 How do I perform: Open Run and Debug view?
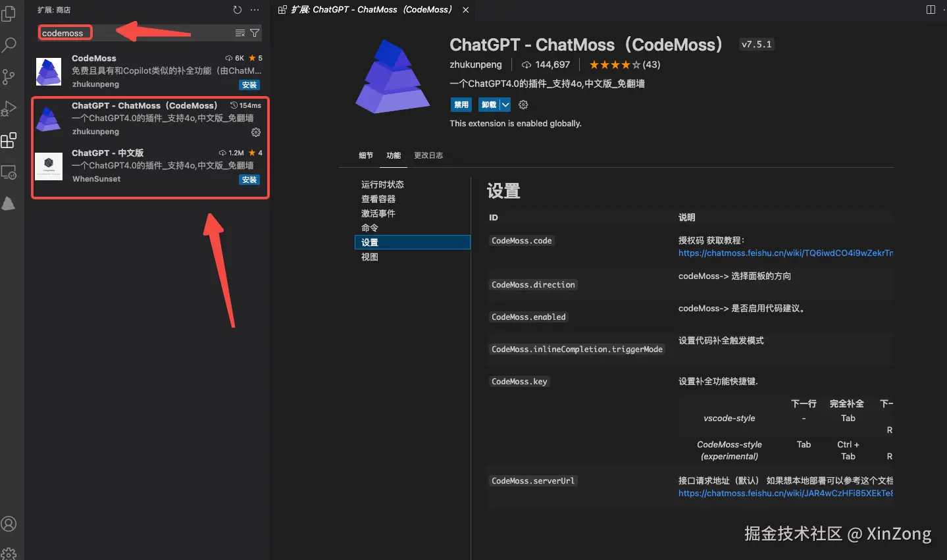coord(9,109)
